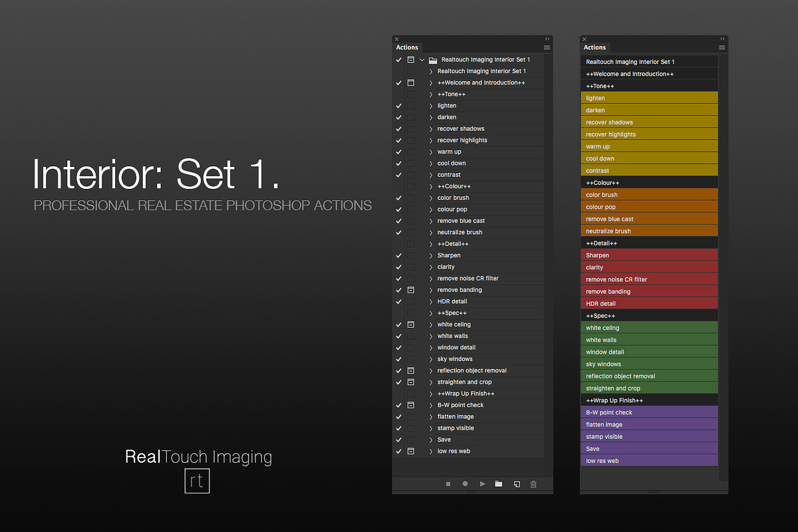This screenshot has height=532, width=798.
Task: Click the Play selection triangle icon
Action: click(482, 484)
